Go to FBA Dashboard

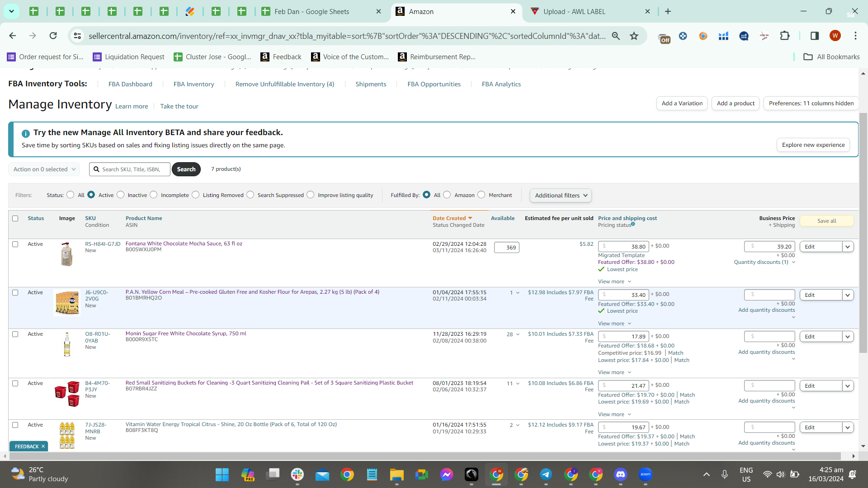click(x=130, y=84)
